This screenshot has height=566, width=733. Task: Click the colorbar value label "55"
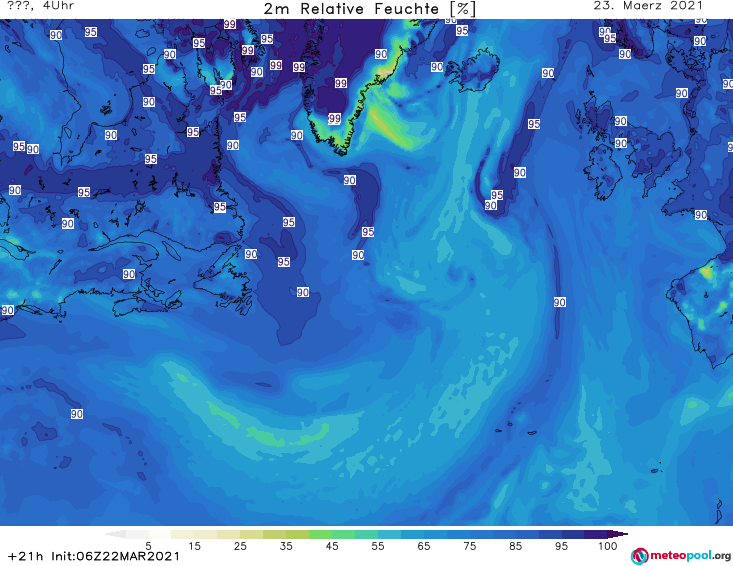378,546
